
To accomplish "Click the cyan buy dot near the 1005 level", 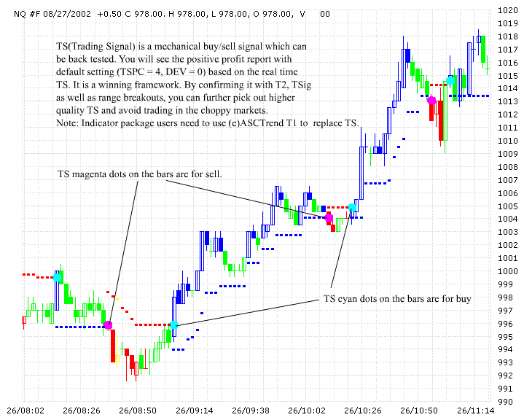I will 353,208.
